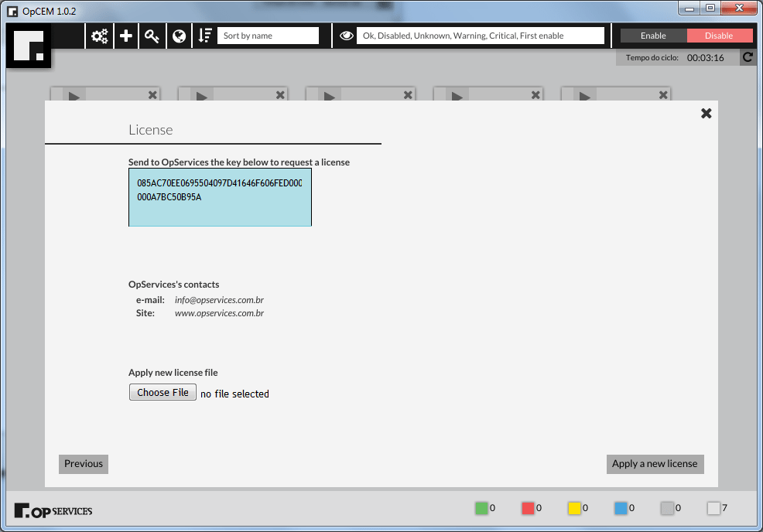
Task: Go back with the Previous button
Action: (84, 464)
